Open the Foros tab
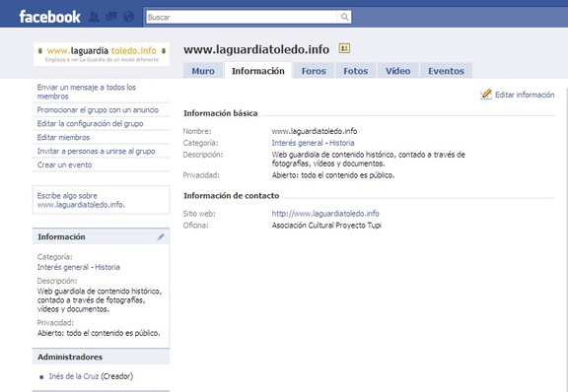The height and width of the screenshot is (392, 568). (314, 71)
